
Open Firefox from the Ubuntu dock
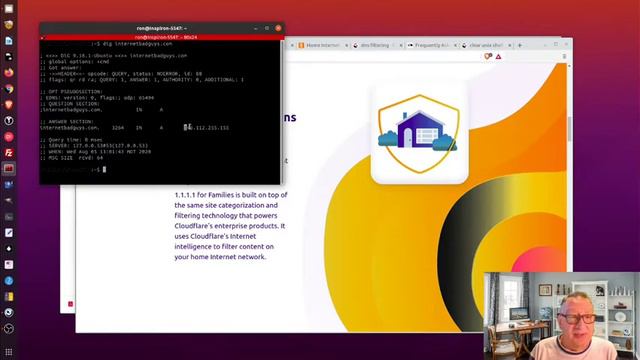(x=9, y=73)
